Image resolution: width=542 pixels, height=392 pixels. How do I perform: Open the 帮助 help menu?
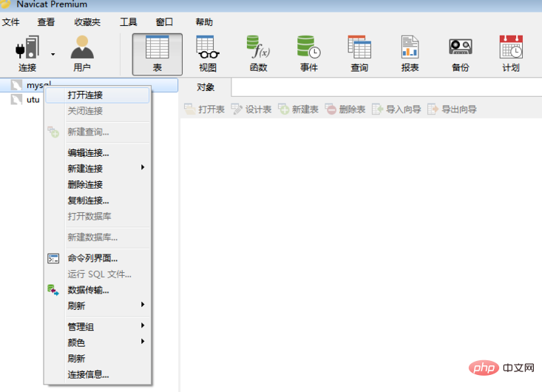pyautogui.click(x=204, y=22)
